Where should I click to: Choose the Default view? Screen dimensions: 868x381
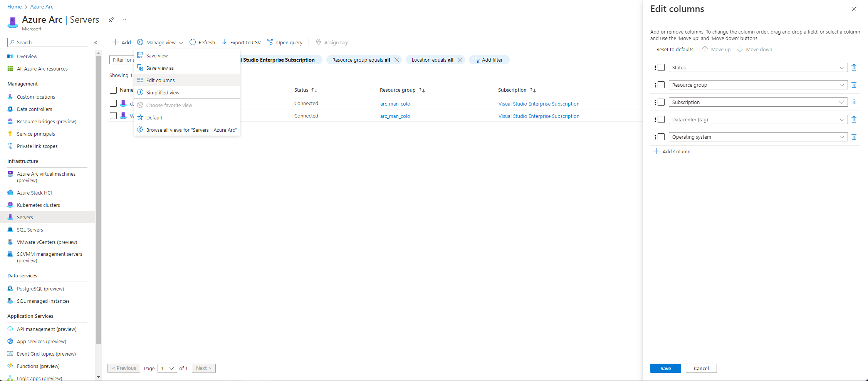pyautogui.click(x=187, y=117)
